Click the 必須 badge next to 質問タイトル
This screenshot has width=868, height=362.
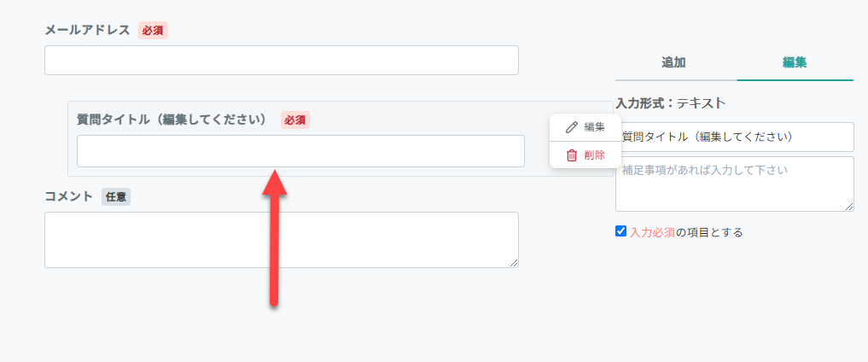(294, 120)
